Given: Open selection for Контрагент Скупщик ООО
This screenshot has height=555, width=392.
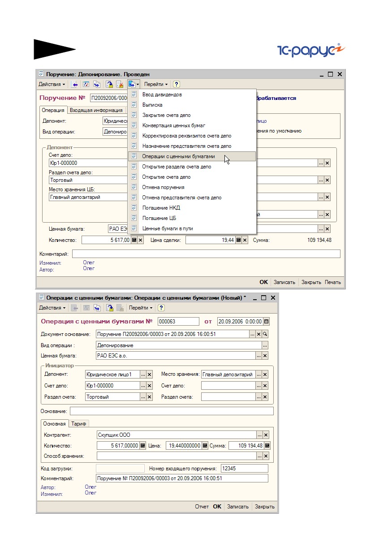Looking at the screenshot, I should pos(259,435).
